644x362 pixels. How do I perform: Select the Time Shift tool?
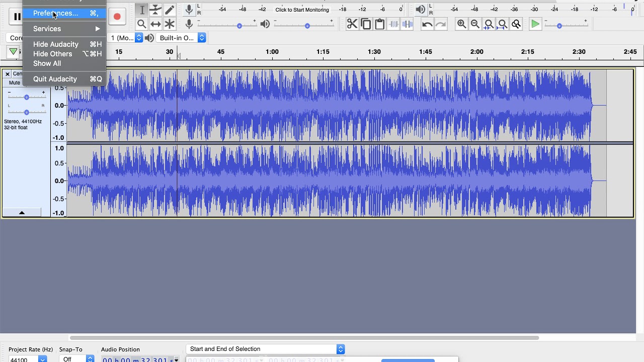[155, 24]
